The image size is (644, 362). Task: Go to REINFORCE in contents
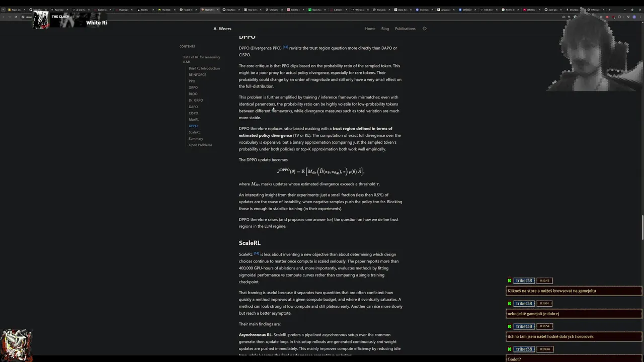click(x=197, y=75)
